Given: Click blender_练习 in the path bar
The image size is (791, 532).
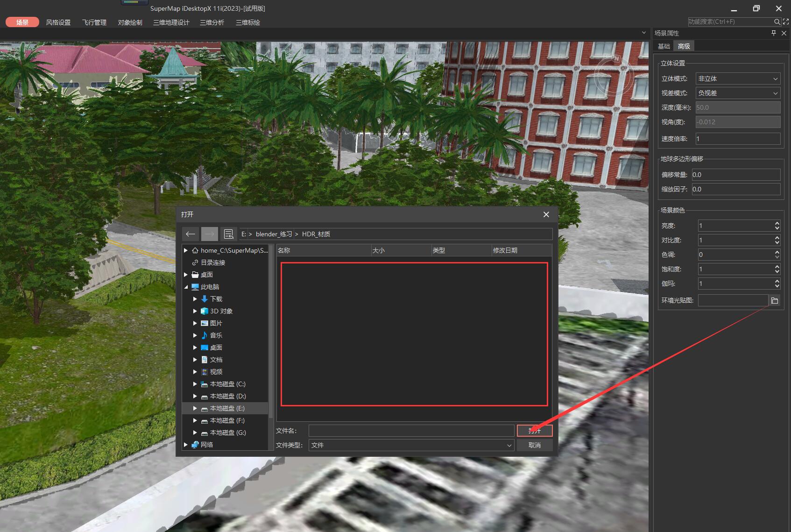Looking at the screenshot, I should pyautogui.click(x=274, y=234).
